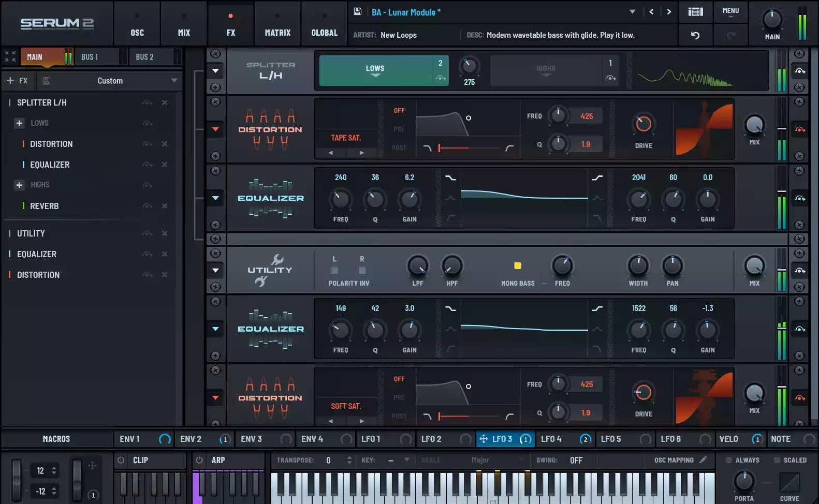
Task: Collapse the Tape Sat Distortion module arrow
Action: 215,129
